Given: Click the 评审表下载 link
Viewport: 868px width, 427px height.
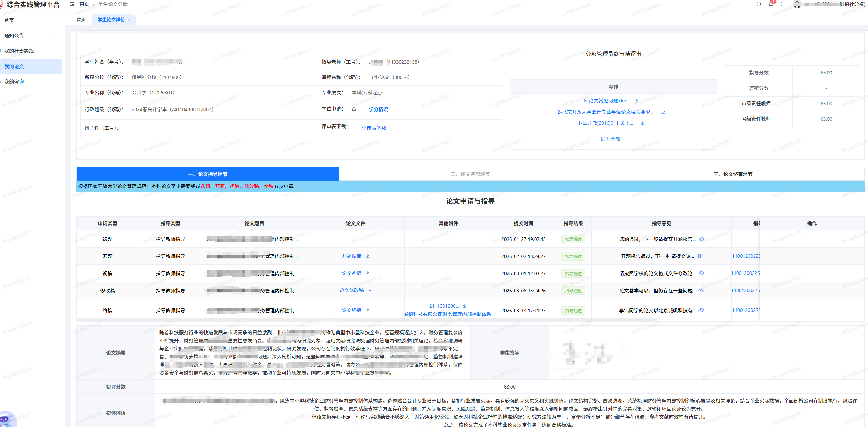Looking at the screenshot, I should tap(374, 128).
